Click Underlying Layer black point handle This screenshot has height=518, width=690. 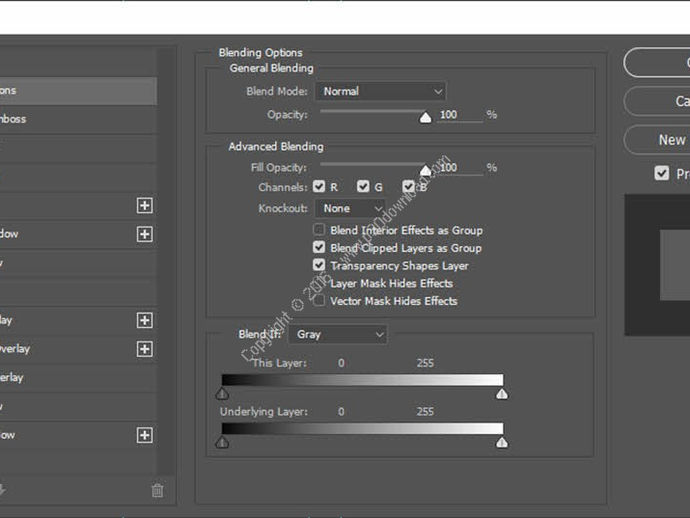(x=222, y=442)
